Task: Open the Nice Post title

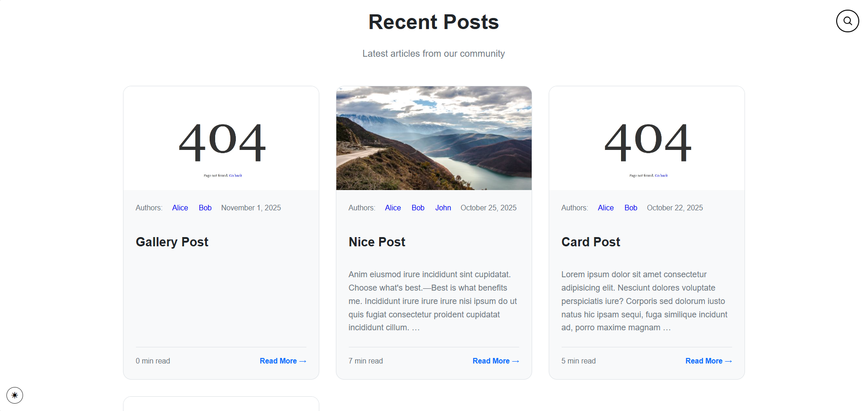Action: pyautogui.click(x=376, y=242)
